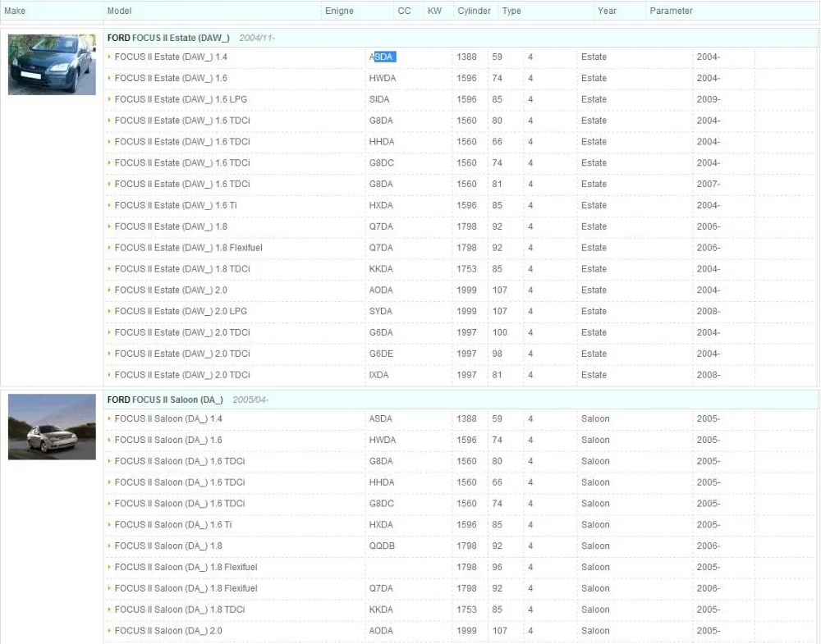Open FOCUS II Saloon (DA_) 1.6 Ti link

coord(172,525)
